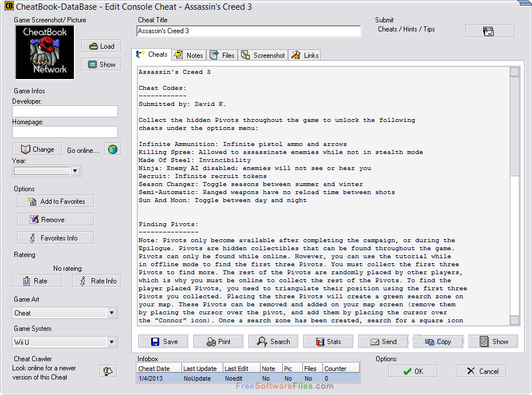Click the CheatBook app icon in title bar
This screenshot has height=395, width=532.
click(9, 6)
